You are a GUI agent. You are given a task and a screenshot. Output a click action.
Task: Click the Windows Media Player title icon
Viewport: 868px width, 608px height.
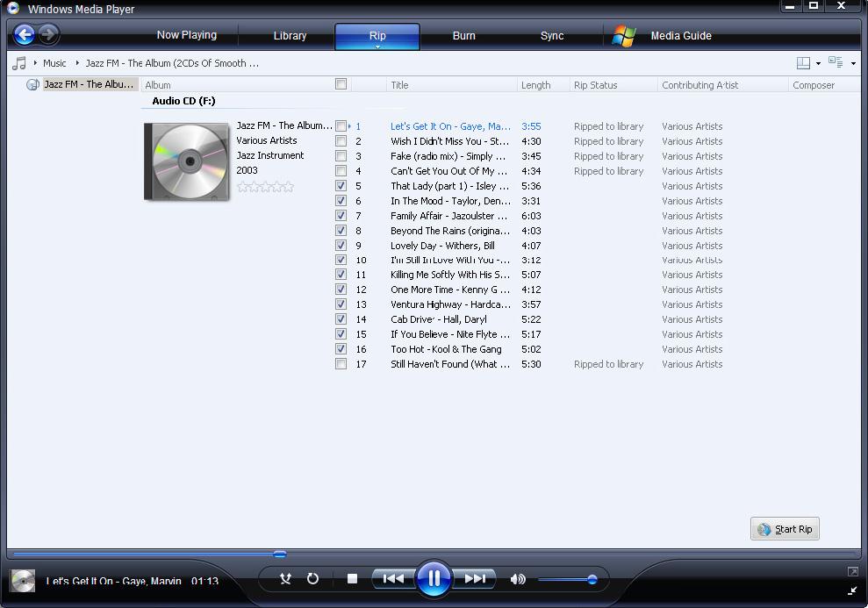13,8
